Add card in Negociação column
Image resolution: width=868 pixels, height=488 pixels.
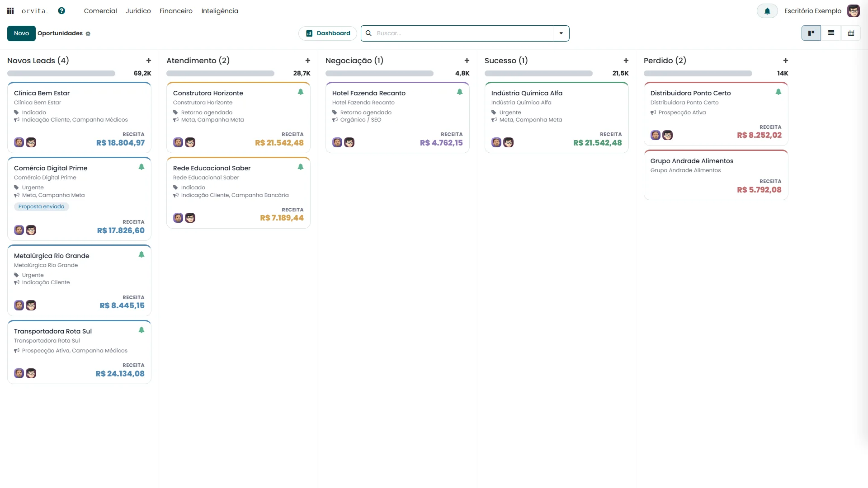(x=467, y=61)
